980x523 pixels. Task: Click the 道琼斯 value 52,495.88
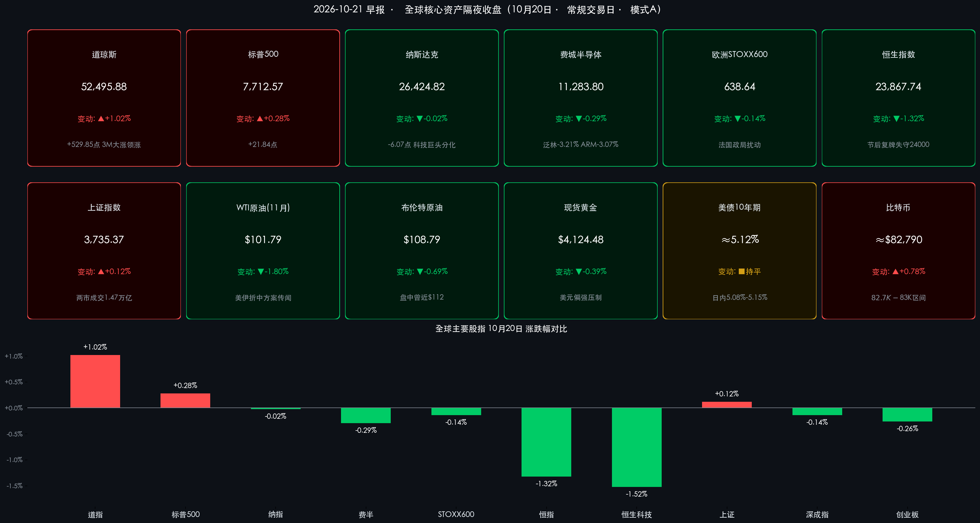tap(104, 87)
